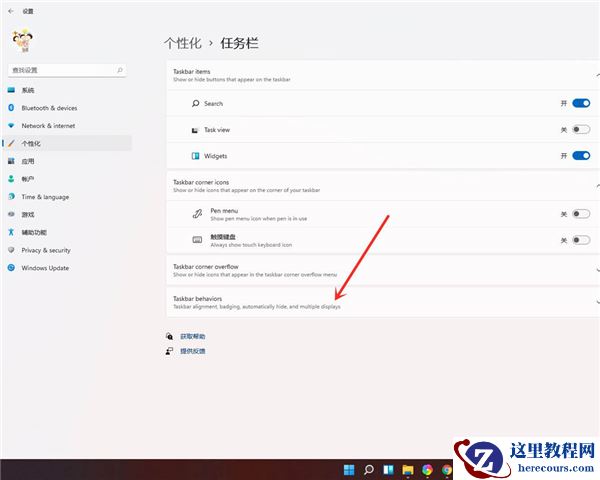Open Bluetooth & devices sidebar category
600x480 pixels.
tap(67, 108)
